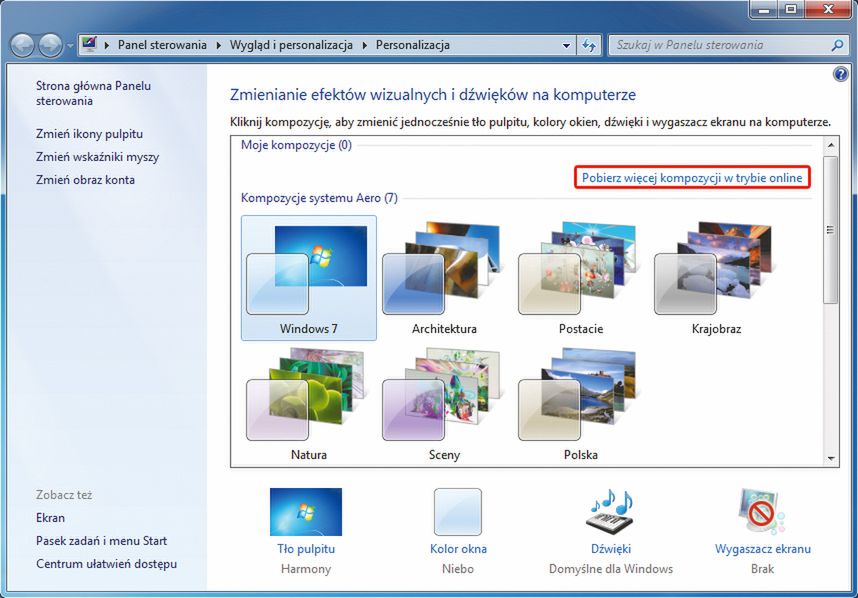Image resolution: width=858 pixels, height=598 pixels.
Task: Click the Forward navigation arrow
Action: click(50, 45)
